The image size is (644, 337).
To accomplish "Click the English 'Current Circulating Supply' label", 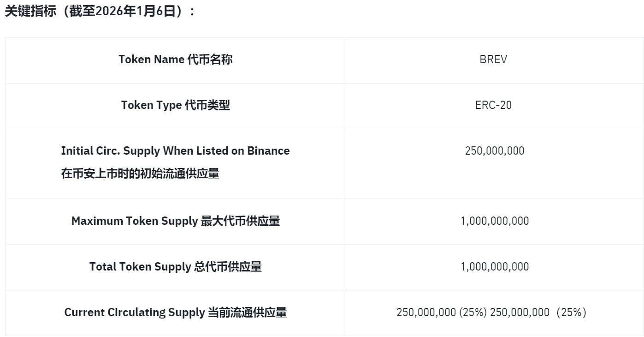I will [x=135, y=313].
